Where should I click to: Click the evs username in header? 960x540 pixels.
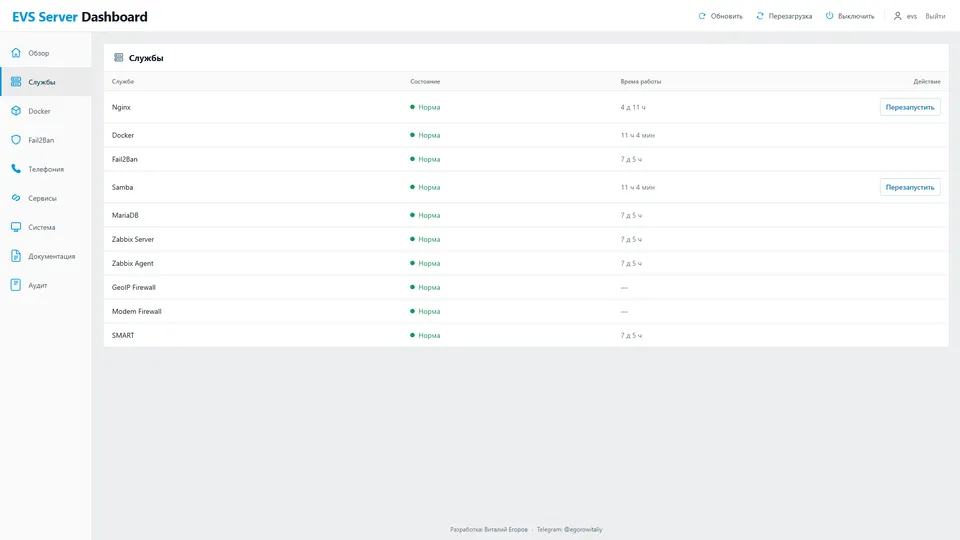click(912, 17)
